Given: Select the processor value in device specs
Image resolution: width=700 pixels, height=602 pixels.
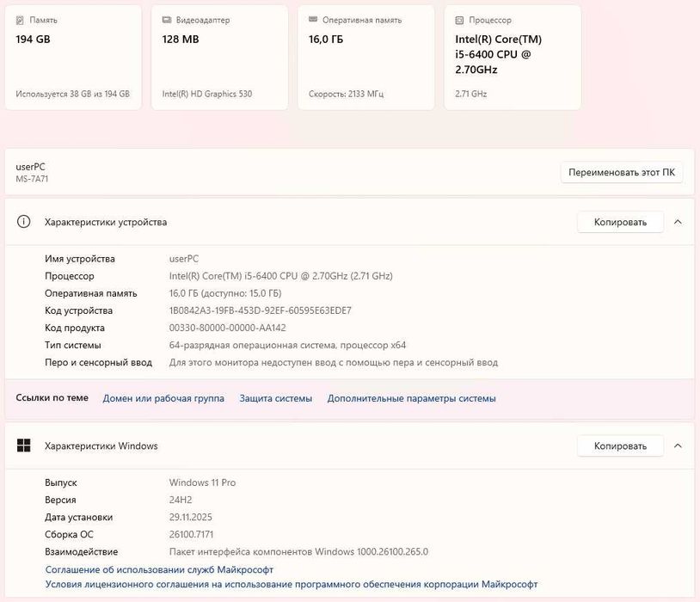Looking at the screenshot, I should pos(281,276).
